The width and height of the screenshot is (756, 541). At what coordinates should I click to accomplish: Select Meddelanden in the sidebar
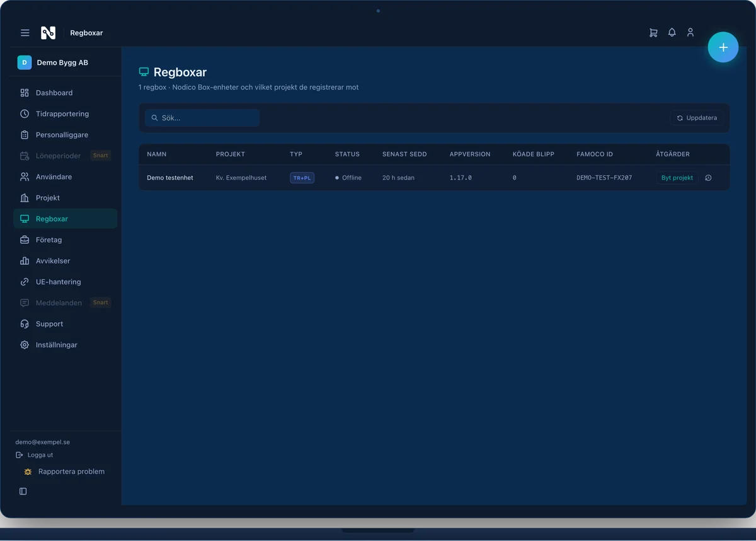[x=65, y=303]
